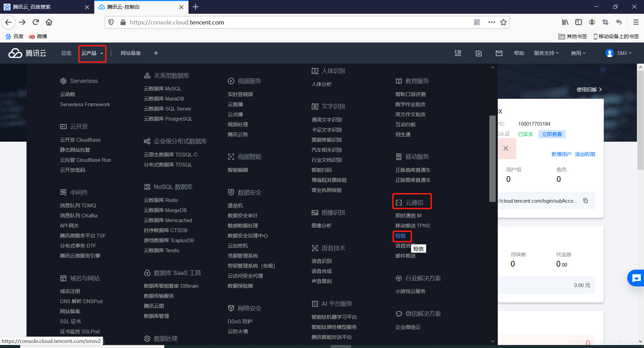Open 云函数 under Serverless
This screenshot has width=644, height=348.
[68, 94]
